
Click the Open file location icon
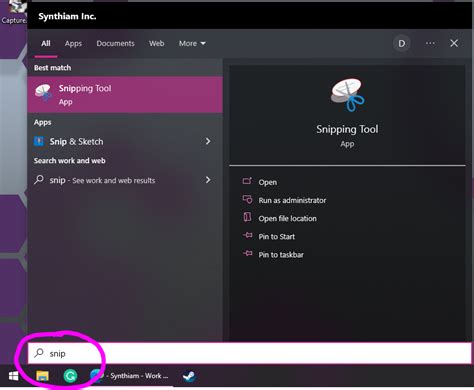pyautogui.click(x=247, y=217)
